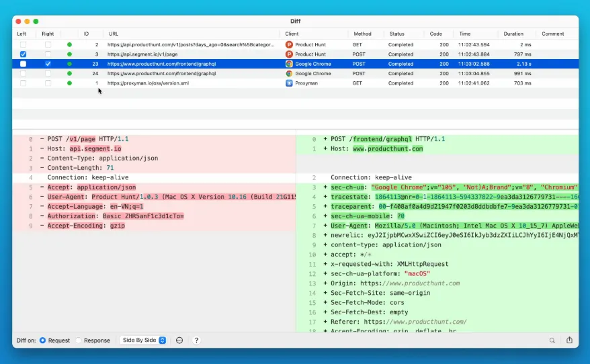Click the green status dot for request ID 23
The height and width of the screenshot is (364, 590).
click(x=69, y=64)
